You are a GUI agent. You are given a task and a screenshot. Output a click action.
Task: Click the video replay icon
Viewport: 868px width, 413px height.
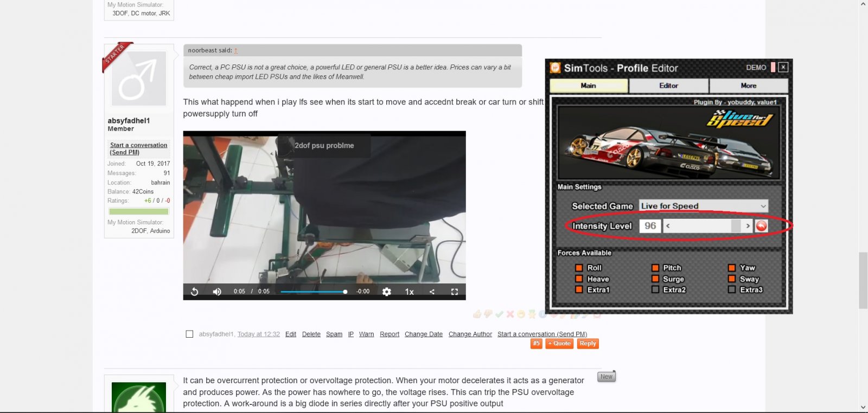click(x=194, y=292)
